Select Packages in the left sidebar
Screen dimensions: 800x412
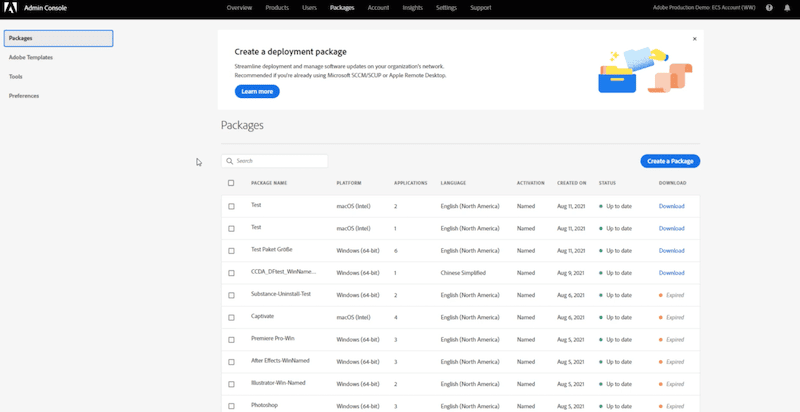(x=58, y=38)
